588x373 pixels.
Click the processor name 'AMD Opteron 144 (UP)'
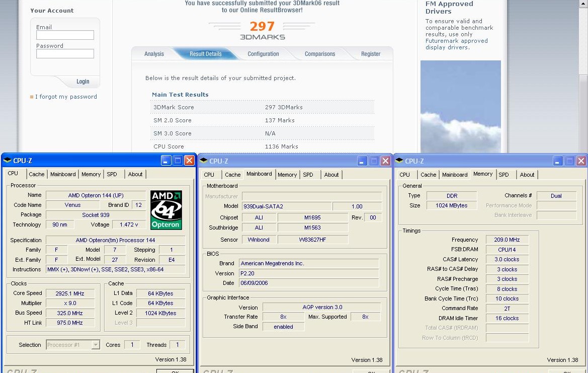tap(96, 195)
